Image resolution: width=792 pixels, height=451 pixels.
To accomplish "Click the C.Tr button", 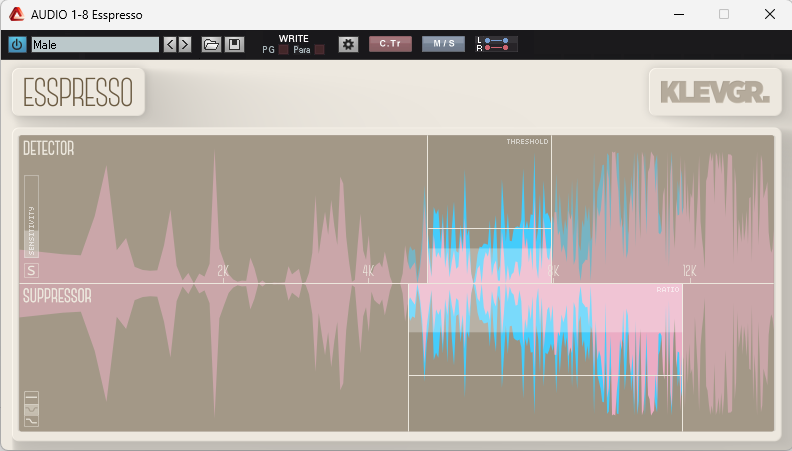I will tap(390, 44).
